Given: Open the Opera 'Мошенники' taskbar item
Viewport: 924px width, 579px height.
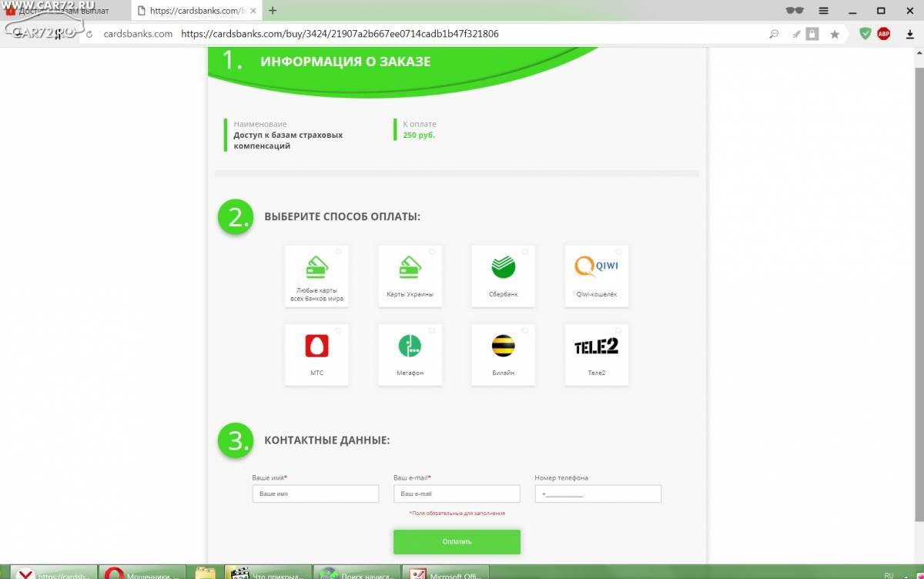Looking at the screenshot, I should tap(142, 573).
